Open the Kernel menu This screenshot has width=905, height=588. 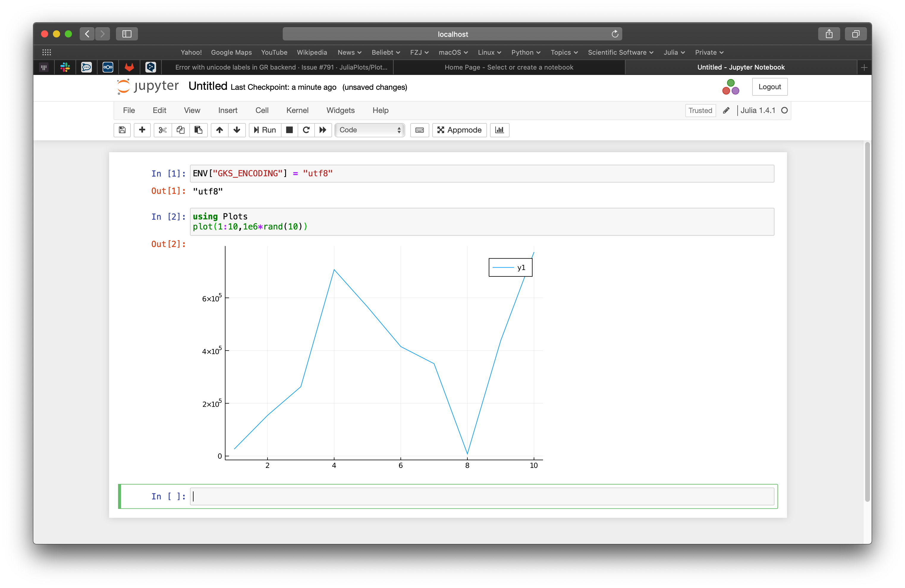[x=297, y=110]
